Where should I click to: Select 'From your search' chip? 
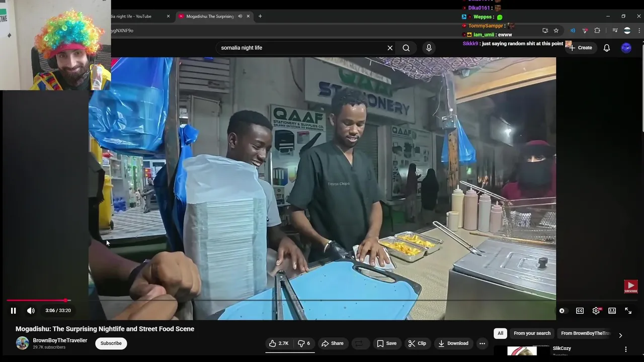tap(532, 333)
